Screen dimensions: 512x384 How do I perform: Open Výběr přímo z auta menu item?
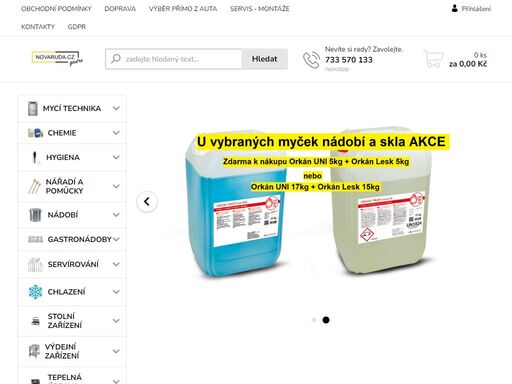pos(183,9)
